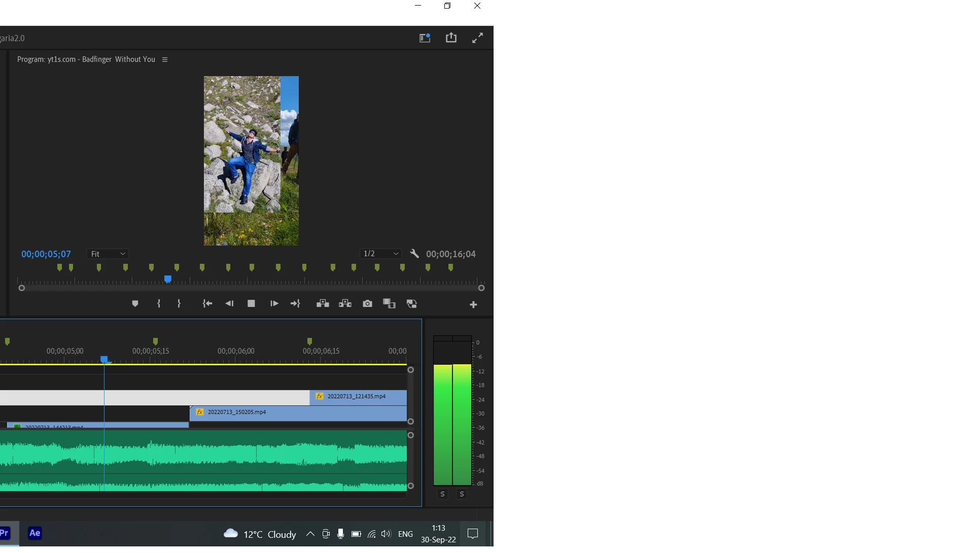Solo right audio meter channel
The height and width of the screenshot is (553, 980).
(x=462, y=494)
